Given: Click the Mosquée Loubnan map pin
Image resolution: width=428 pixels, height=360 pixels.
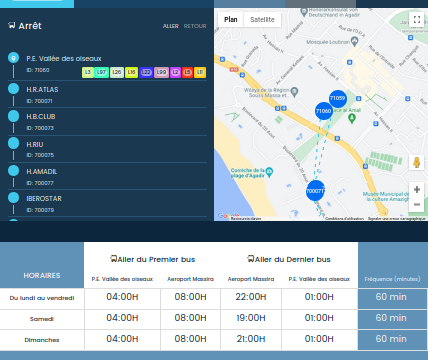Looking at the screenshot, I should 355,42.
